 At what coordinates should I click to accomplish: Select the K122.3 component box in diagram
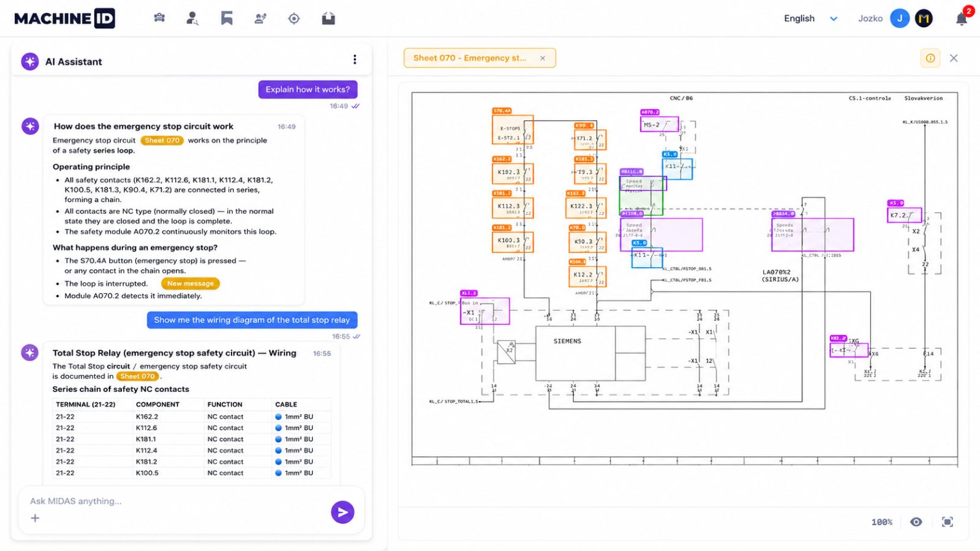(586, 208)
